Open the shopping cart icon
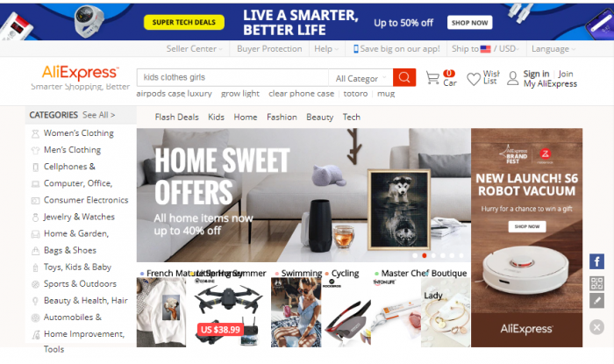The image size is (614, 364). [x=432, y=78]
